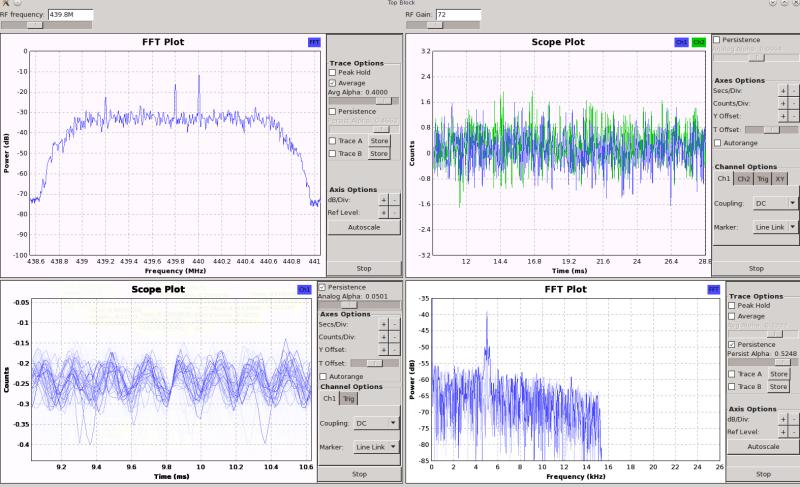The image size is (800, 487).
Task: Enable Persistence in the two-channel Scope Plot
Action: pos(717,40)
